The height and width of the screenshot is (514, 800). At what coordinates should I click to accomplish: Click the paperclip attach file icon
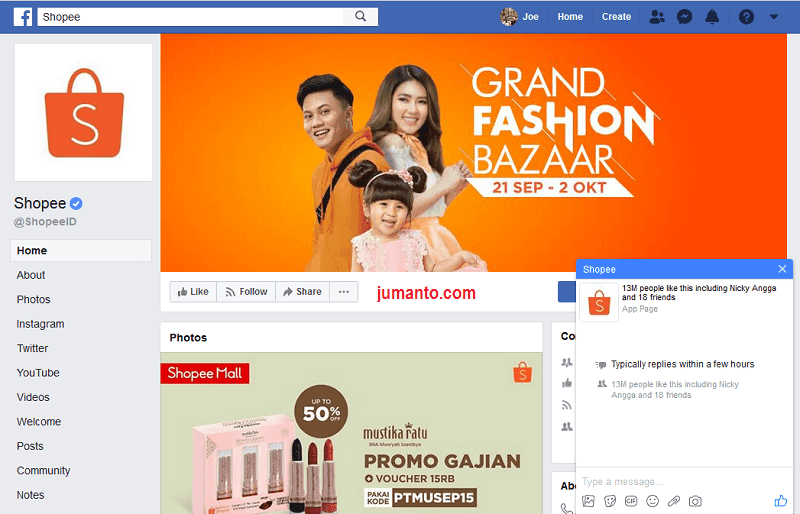[673, 501]
